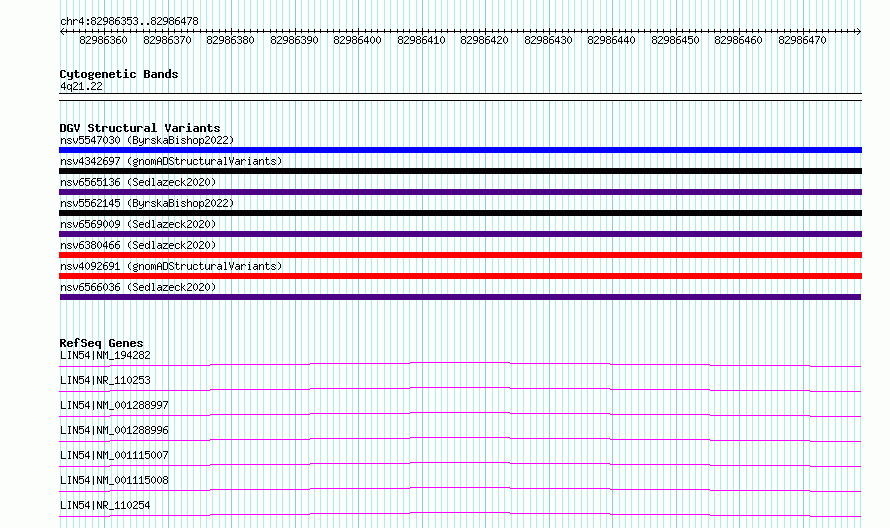Open nsv6569009 (Sedlazeck2020) label

click(138, 224)
